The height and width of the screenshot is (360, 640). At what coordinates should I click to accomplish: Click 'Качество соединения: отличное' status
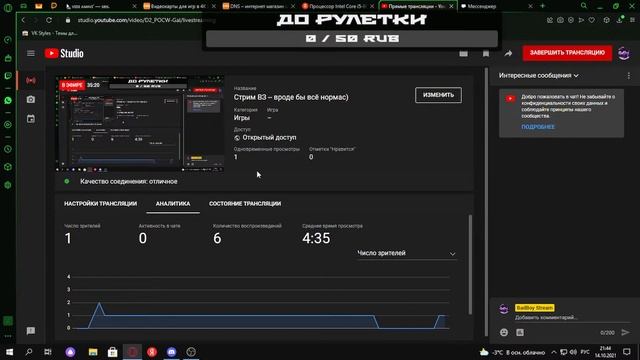pos(129,182)
